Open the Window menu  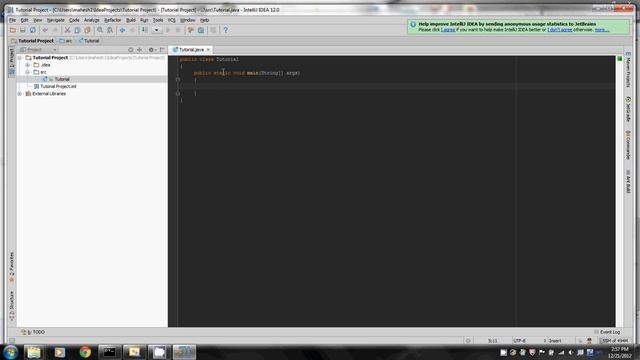[x=188, y=20]
